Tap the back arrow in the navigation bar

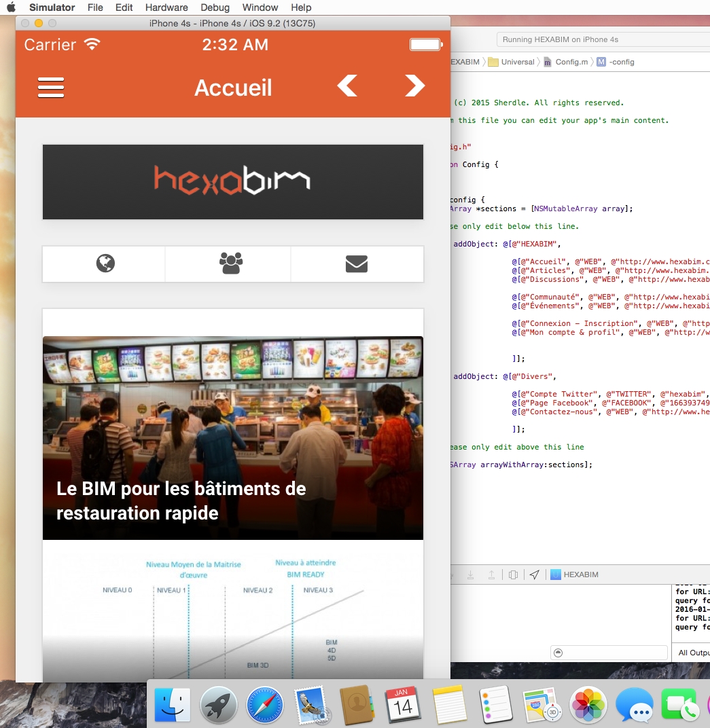[347, 86]
